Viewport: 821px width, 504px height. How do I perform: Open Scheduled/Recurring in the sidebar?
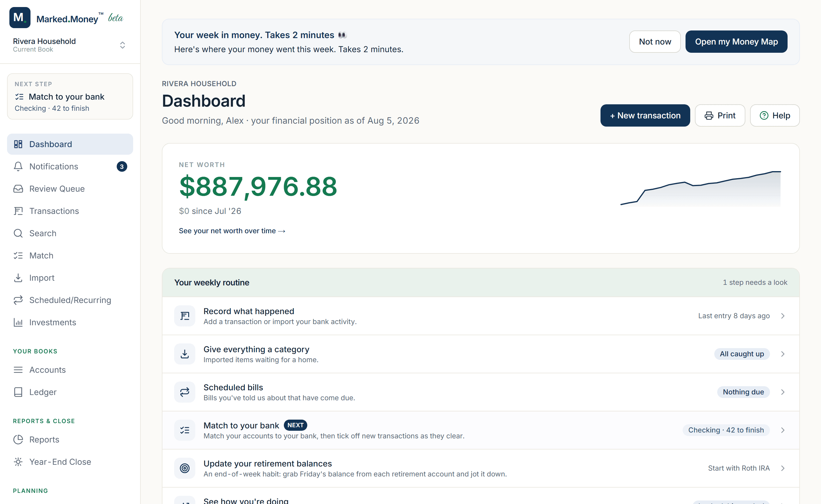pos(70,300)
